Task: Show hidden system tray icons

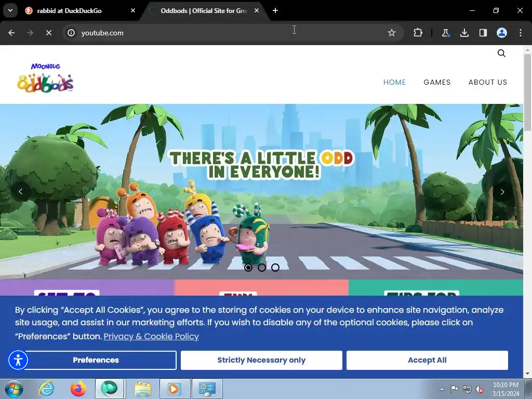Action: [x=442, y=389]
